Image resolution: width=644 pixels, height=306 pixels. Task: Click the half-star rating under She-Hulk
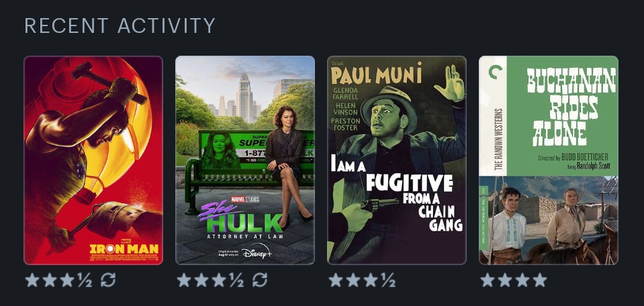(236, 280)
